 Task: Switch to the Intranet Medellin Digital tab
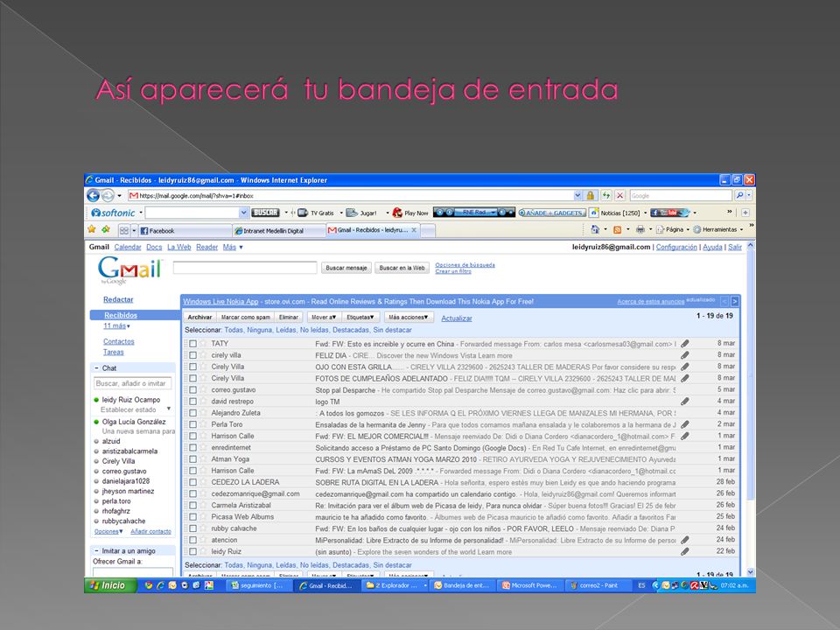(279, 230)
